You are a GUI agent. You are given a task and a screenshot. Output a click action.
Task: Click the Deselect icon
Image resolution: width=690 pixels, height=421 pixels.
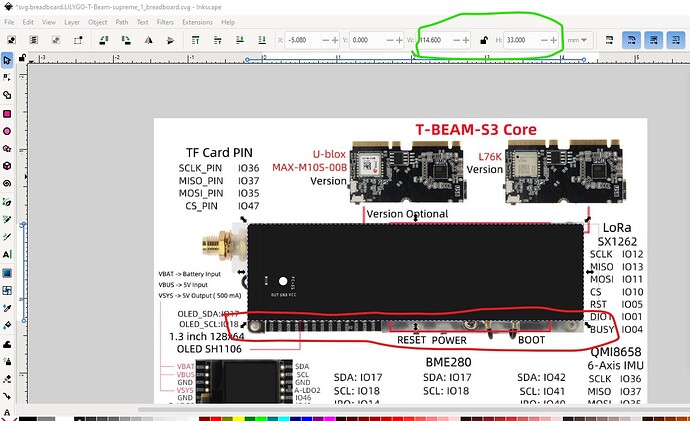56,40
